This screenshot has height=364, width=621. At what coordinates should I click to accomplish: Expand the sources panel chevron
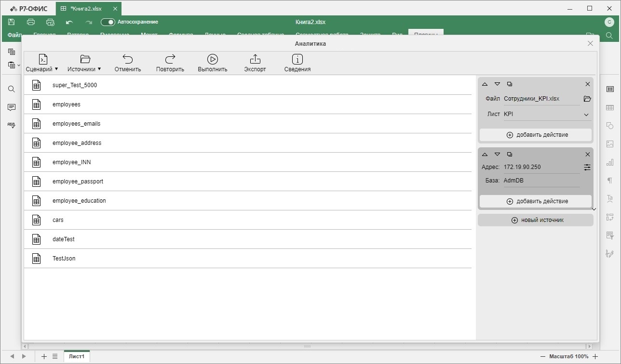coord(594,209)
